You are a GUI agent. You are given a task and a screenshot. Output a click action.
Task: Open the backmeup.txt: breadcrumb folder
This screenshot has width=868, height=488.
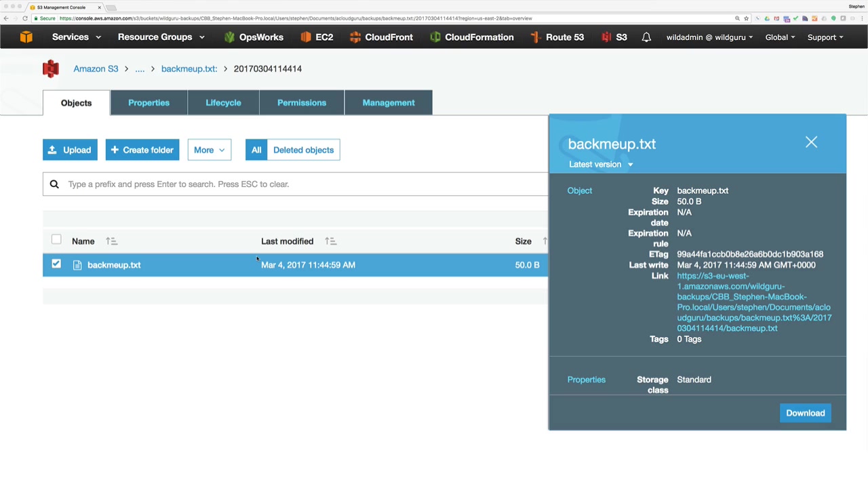point(189,68)
